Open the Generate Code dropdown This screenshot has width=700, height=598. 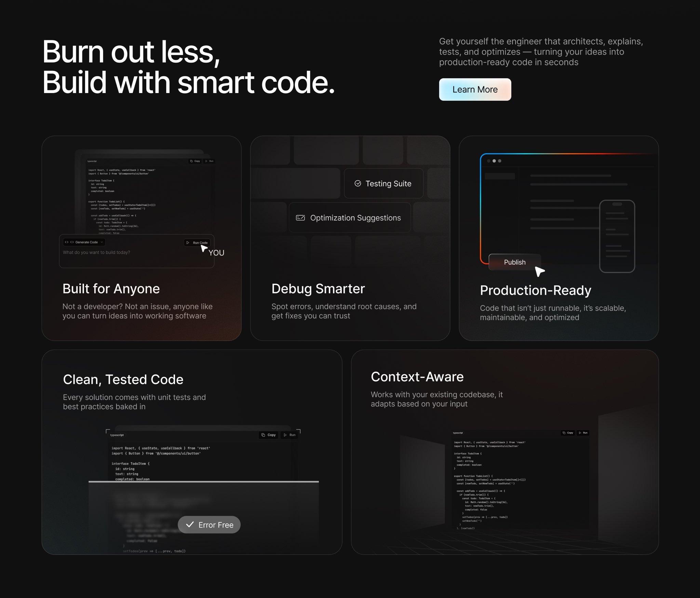tap(84, 242)
